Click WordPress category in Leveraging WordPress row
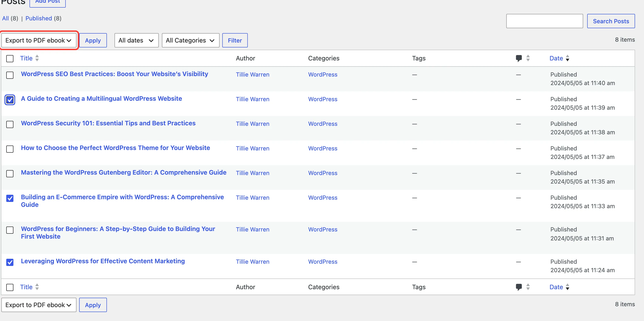The image size is (644, 321). [x=322, y=262]
